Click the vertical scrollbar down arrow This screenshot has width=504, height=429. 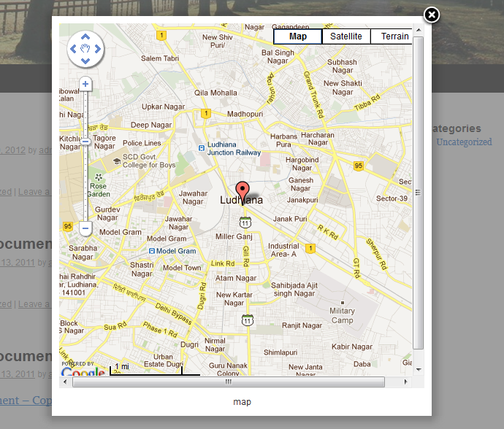[419, 370]
